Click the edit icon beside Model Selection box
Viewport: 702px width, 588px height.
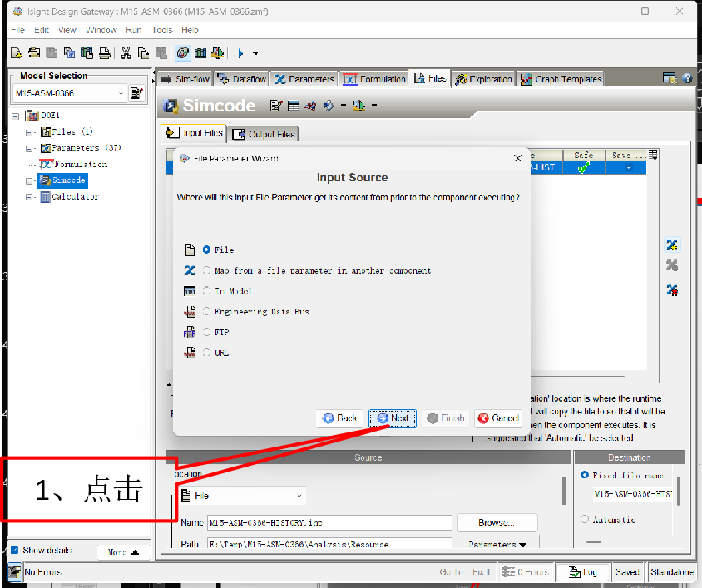pyautogui.click(x=136, y=94)
